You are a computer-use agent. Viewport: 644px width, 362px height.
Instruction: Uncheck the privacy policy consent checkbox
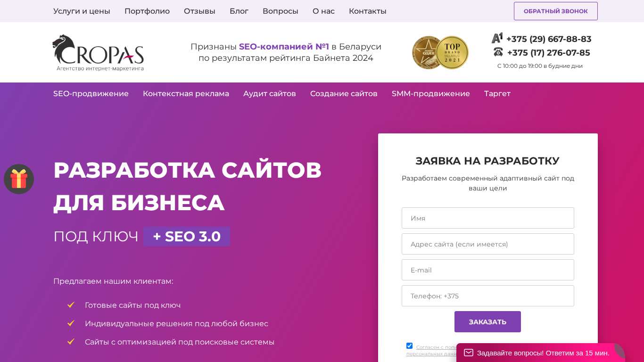pyautogui.click(x=409, y=346)
